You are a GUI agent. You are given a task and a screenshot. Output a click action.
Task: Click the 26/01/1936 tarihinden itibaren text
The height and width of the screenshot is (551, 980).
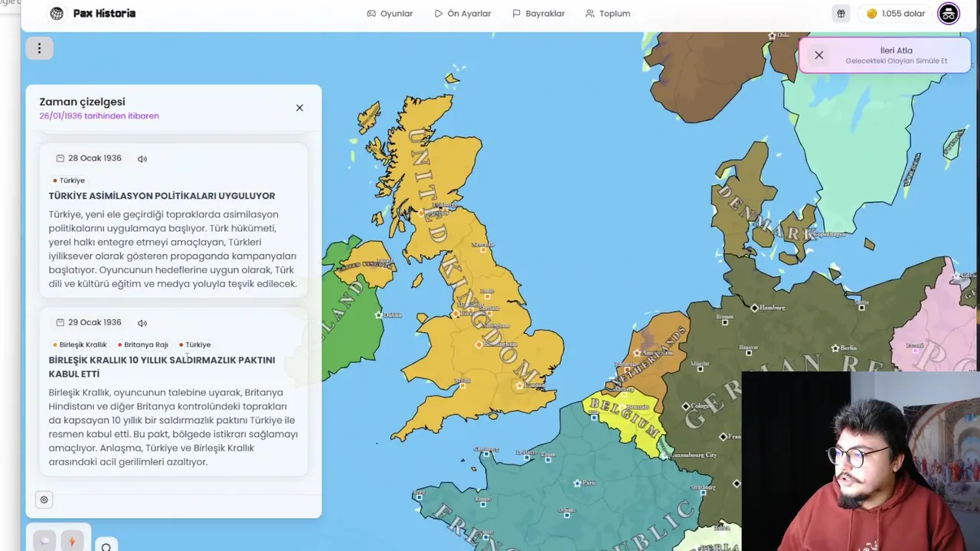[100, 116]
